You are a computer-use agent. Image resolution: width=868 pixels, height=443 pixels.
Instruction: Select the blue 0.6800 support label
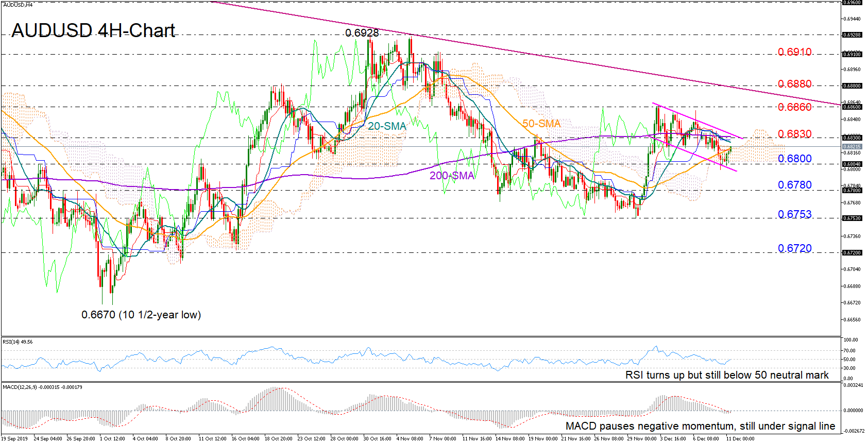[794, 159]
